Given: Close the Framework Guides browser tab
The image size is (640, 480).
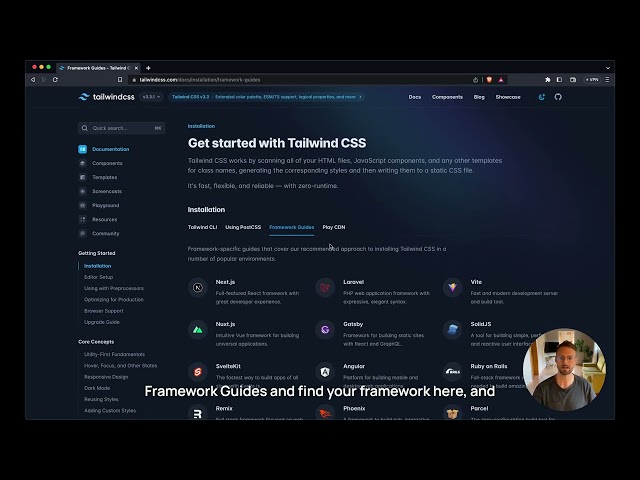Looking at the screenshot, I should 136,68.
